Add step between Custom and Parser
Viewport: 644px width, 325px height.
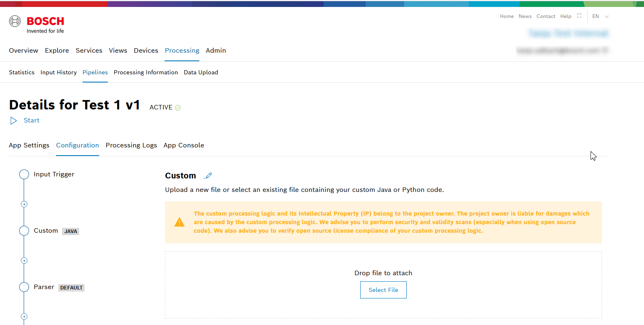pos(24,260)
